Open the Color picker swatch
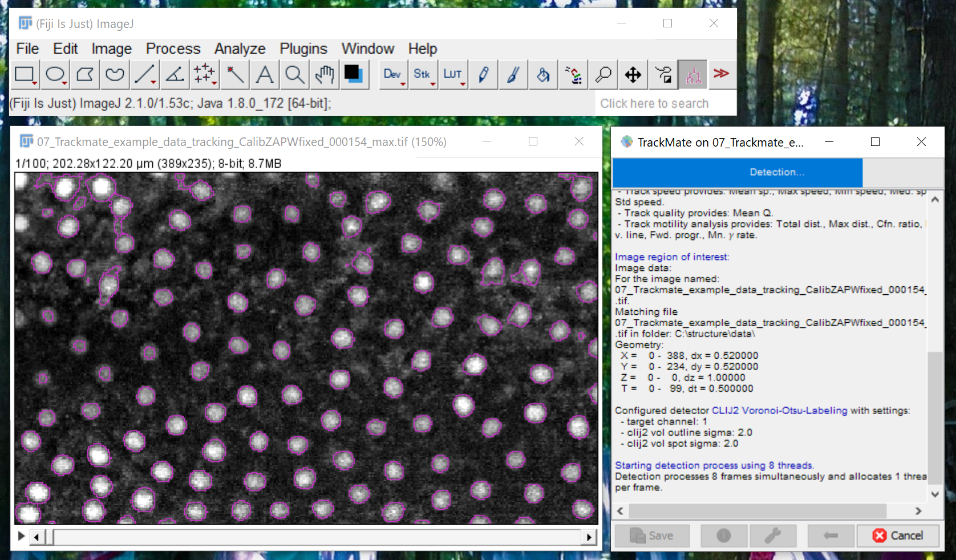This screenshot has height=560, width=956. point(354,75)
